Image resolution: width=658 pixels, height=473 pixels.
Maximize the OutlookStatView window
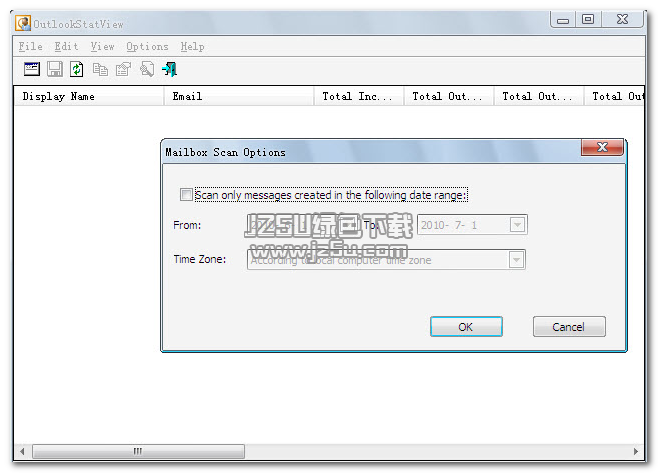588,20
